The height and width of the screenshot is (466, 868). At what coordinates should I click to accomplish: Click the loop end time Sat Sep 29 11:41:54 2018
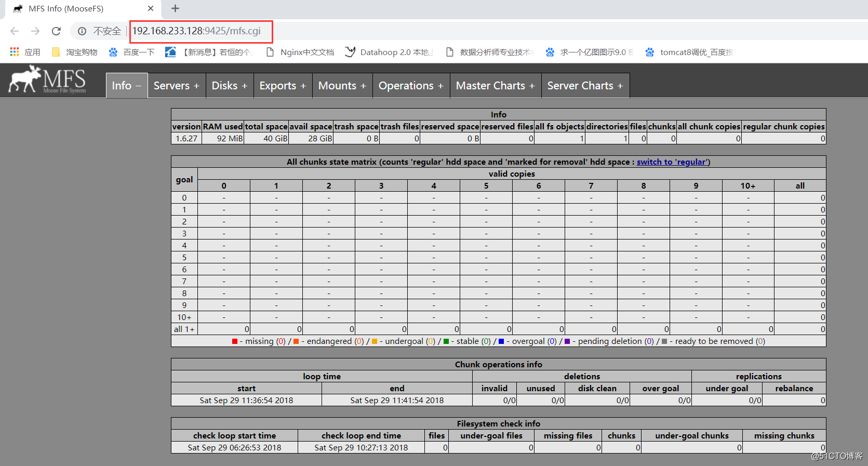pyautogui.click(x=397, y=401)
